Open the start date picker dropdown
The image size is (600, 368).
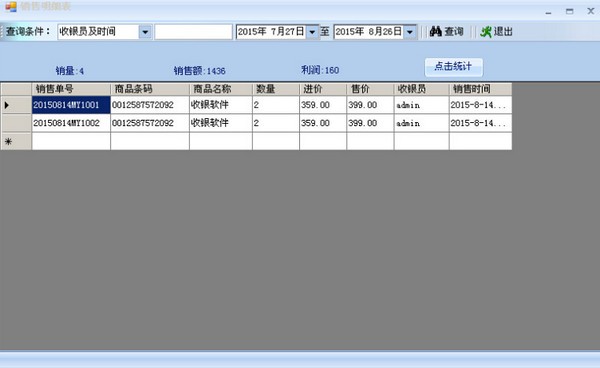[312, 32]
